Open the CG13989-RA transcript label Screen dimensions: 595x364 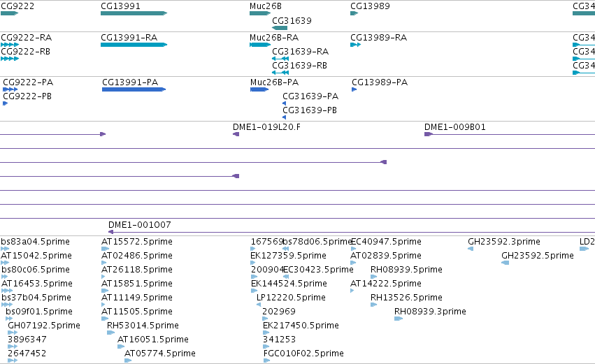(x=378, y=38)
